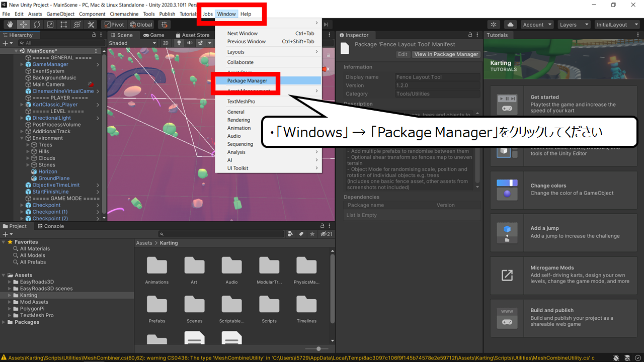Toggle hidden packages visibility eye icon
The image size is (644, 362).
(x=327, y=234)
